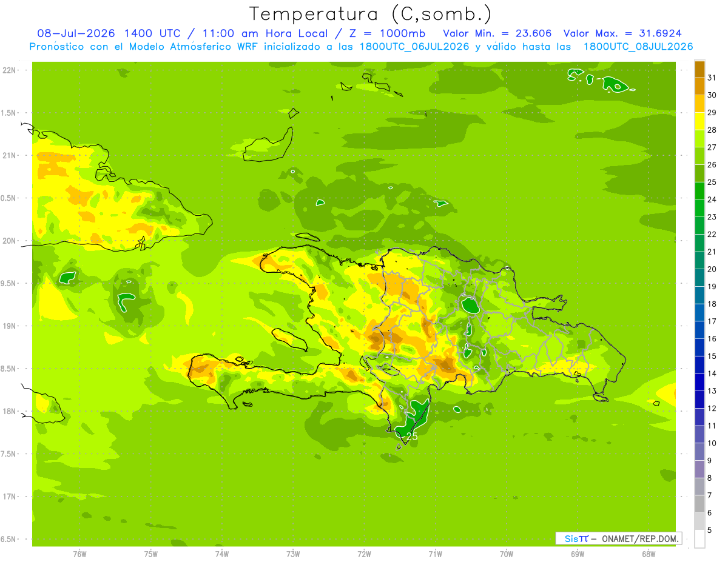Viewport: 728px width, 562px height.
Task: Click the legend value '26'
Action: click(712, 165)
